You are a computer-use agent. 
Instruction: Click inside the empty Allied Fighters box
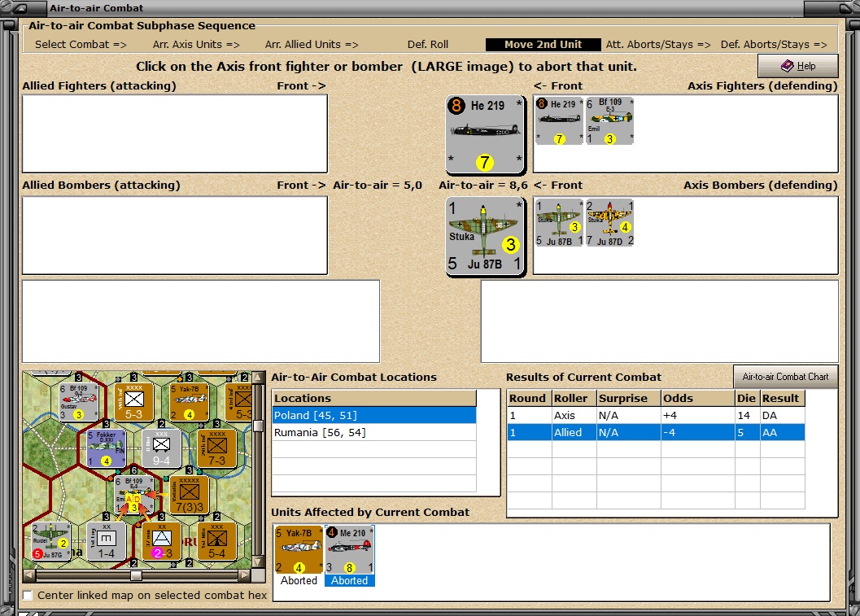(x=175, y=133)
